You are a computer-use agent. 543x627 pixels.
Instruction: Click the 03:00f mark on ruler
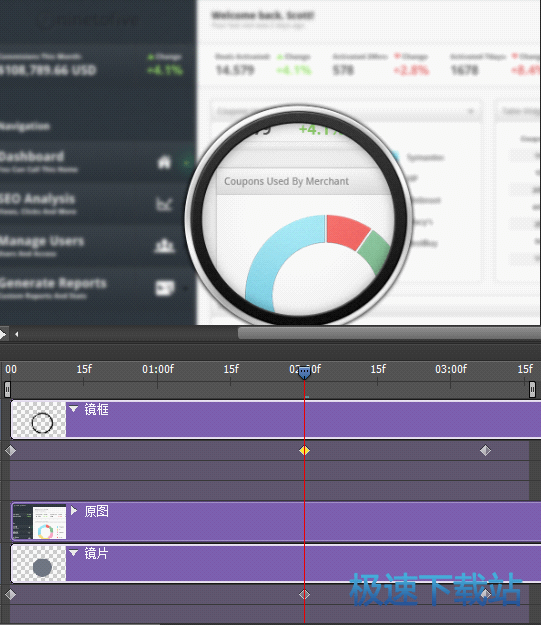coord(451,369)
